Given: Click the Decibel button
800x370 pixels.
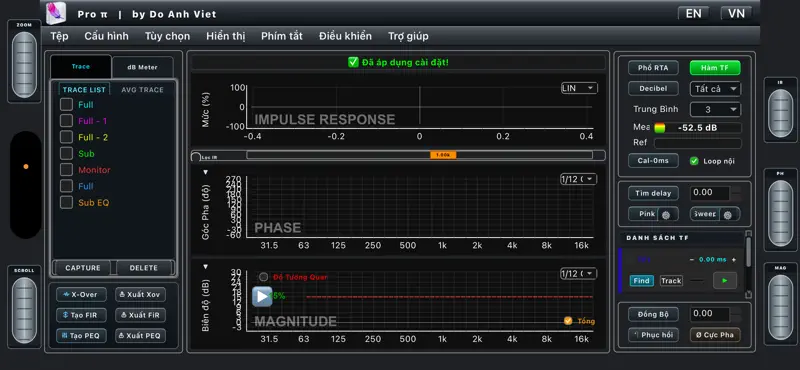Looking at the screenshot, I should pos(653,88).
